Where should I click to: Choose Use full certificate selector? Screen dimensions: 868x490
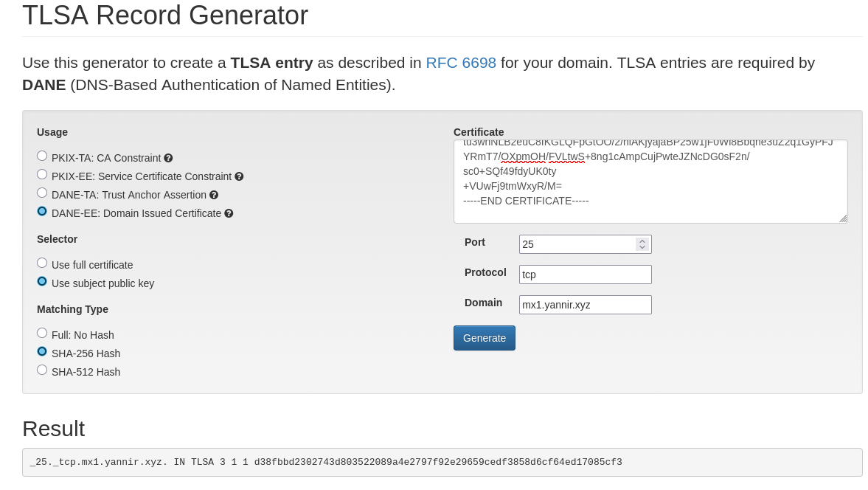(x=42, y=263)
